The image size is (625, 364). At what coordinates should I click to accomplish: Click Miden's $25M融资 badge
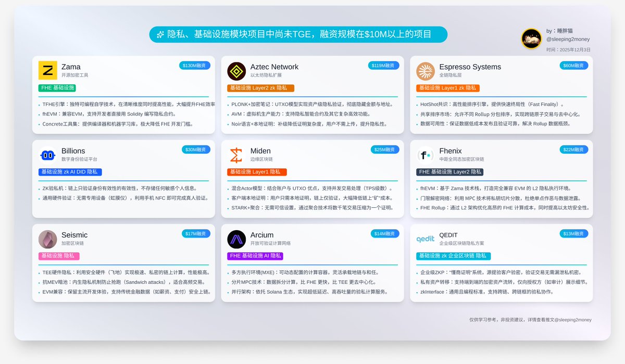pyautogui.click(x=385, y=149)
